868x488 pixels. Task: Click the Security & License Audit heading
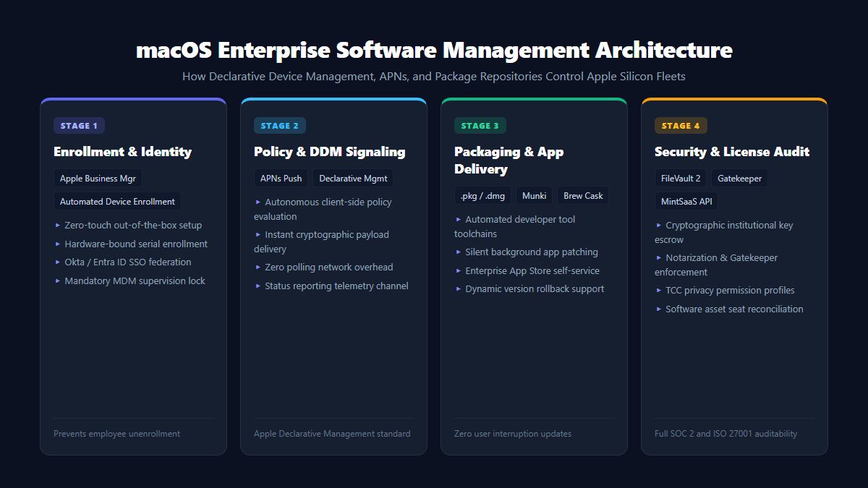pyautogui.click(x=732, y=152)
